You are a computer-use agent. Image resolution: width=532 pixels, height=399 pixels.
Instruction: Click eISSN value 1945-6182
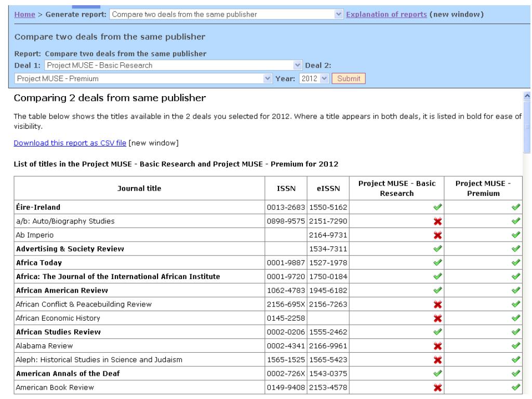coord(328,290)
